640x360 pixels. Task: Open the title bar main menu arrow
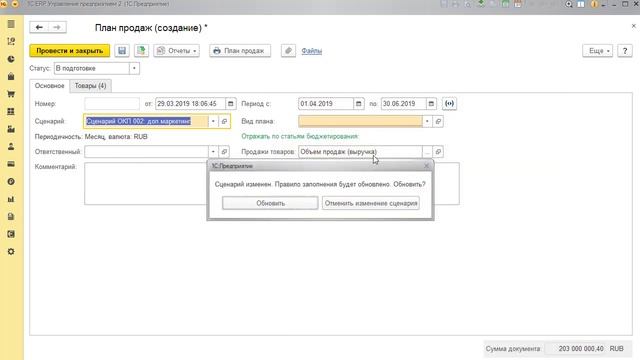15,4
